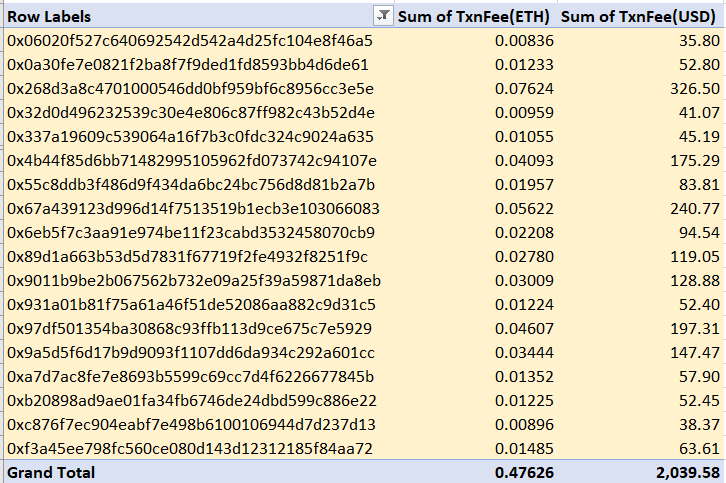Click ETH fee value 0.01485
726x483 pixels.
coord(524,449)
